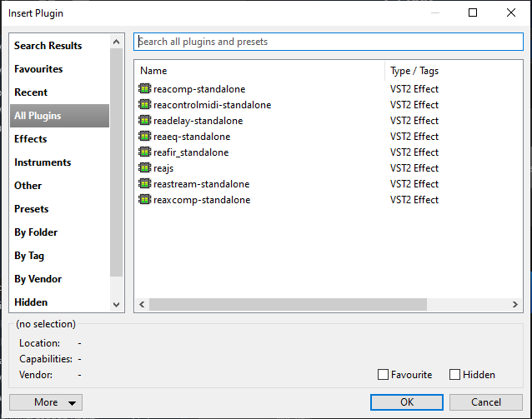Select reaxcomp-standalone plugin name

pyautogui.click(x=202, y=200)
